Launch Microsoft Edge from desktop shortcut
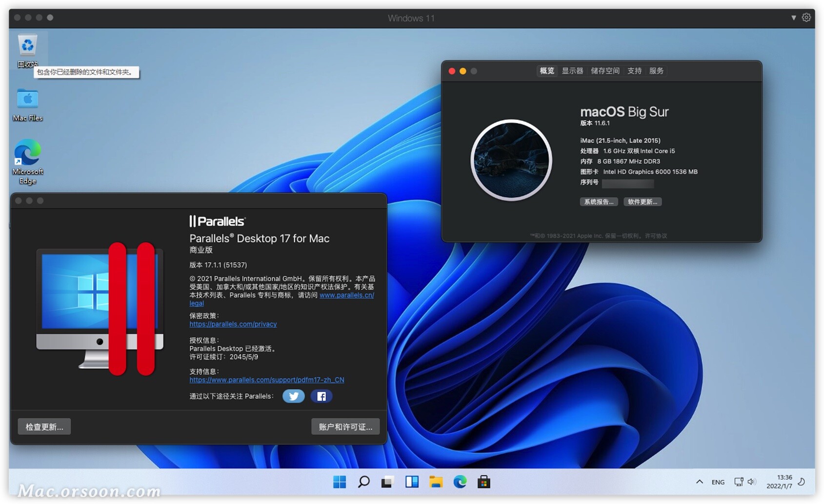The width and height of the screenshot is (824, 504). coord(28,162)
